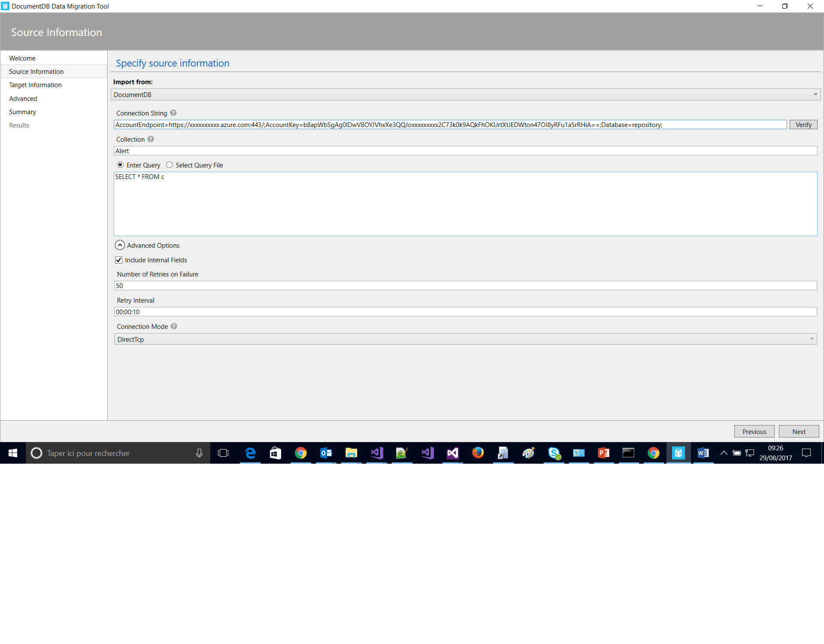The image size is (824, 644).
Task: Collapse the Advanced Options section
Action: [x=120, y=245]
